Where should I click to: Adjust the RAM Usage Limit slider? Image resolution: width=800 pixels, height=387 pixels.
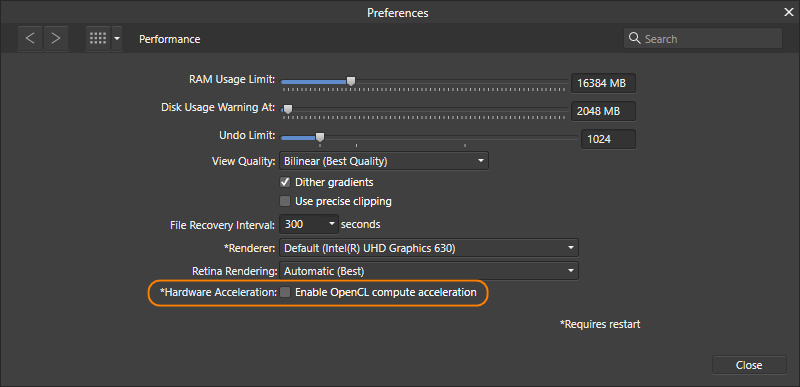click(x=351, y=81)
